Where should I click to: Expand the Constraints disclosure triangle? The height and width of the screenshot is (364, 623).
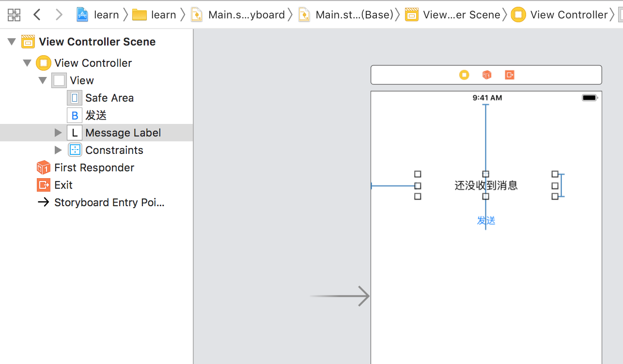pos(58,150)
